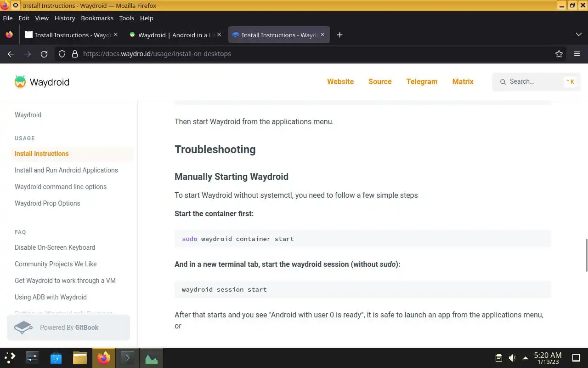Viewport: 588px width, 368px height.
Task: Click the Troubleshooting heading
Action: 215,149
